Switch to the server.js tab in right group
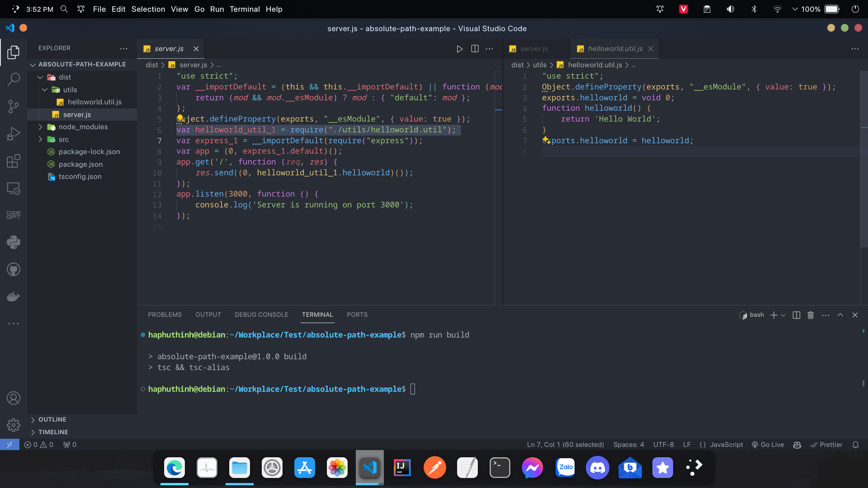Image resolution: width=868 pixels, height=488 pixels. pyautogui.click(x=534, y=49)
